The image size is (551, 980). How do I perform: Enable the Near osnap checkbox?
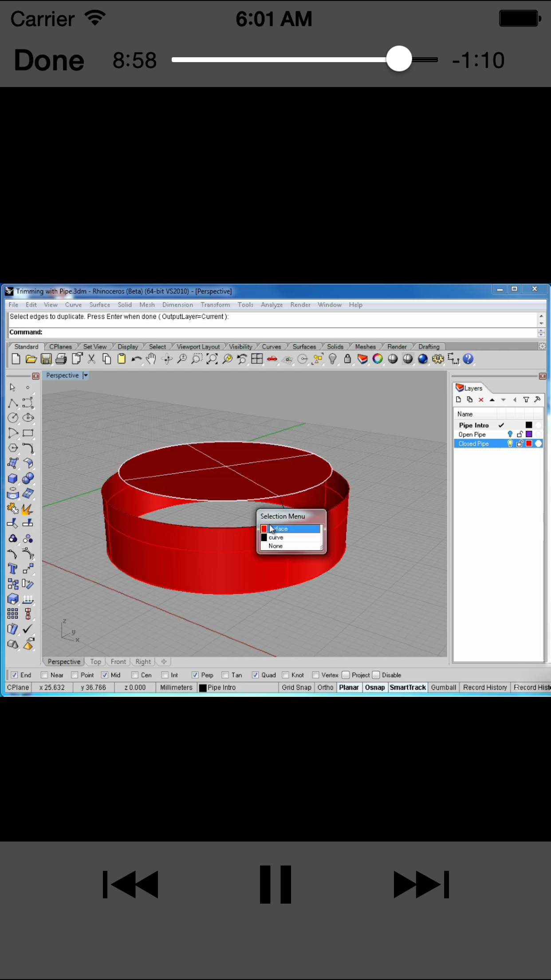(44, 675)
